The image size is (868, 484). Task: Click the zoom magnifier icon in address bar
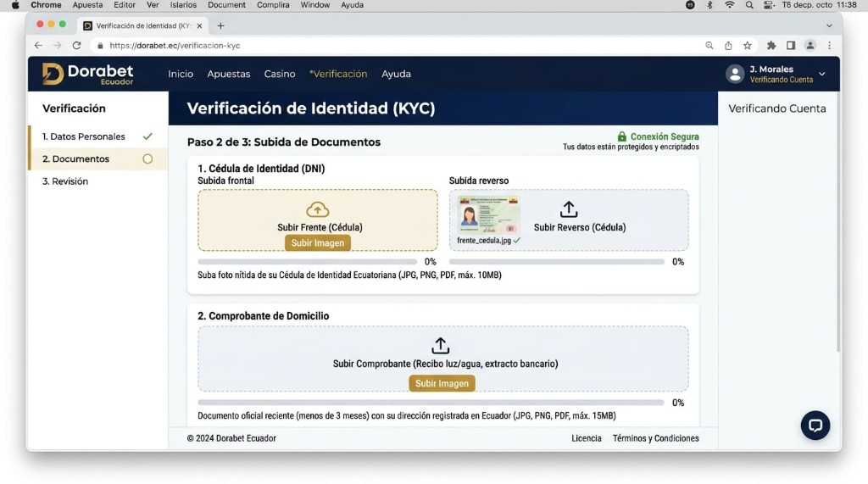tap(709, 46)
